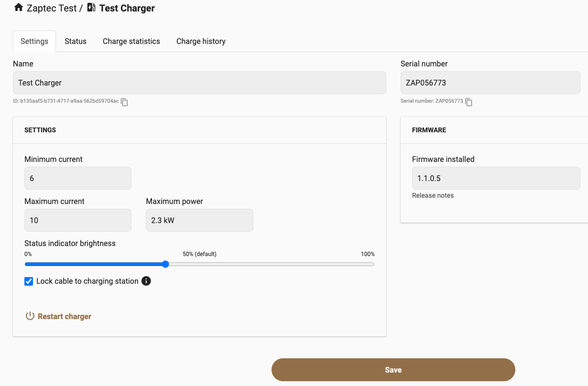The width and height of the screenshot is (588, 386).
Task: Open the Settings tab
Action: pyautogui.click(x=34, y=41)
